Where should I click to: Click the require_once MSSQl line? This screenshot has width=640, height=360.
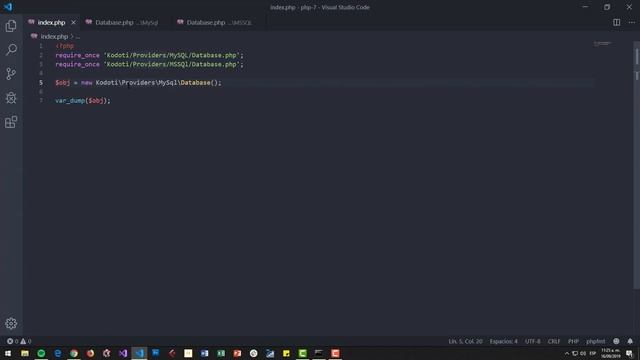pyautogui.click(x=149, y=64)
